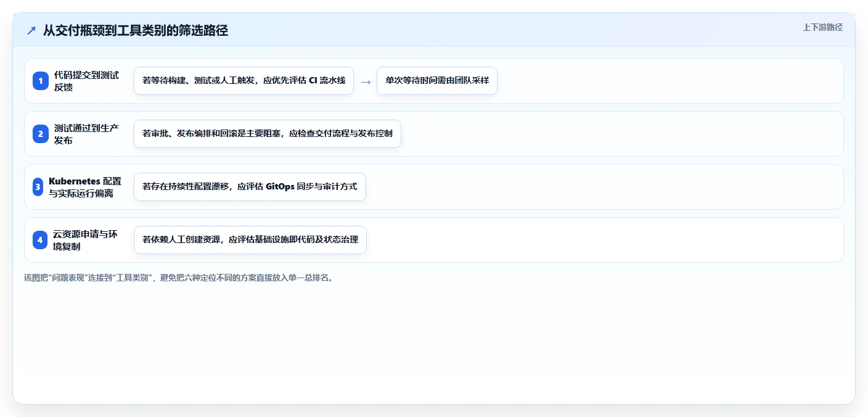Select the Kubernetes 配置与实际运行偏离 label
Viewport: 868px width, 417px height.
85,187
